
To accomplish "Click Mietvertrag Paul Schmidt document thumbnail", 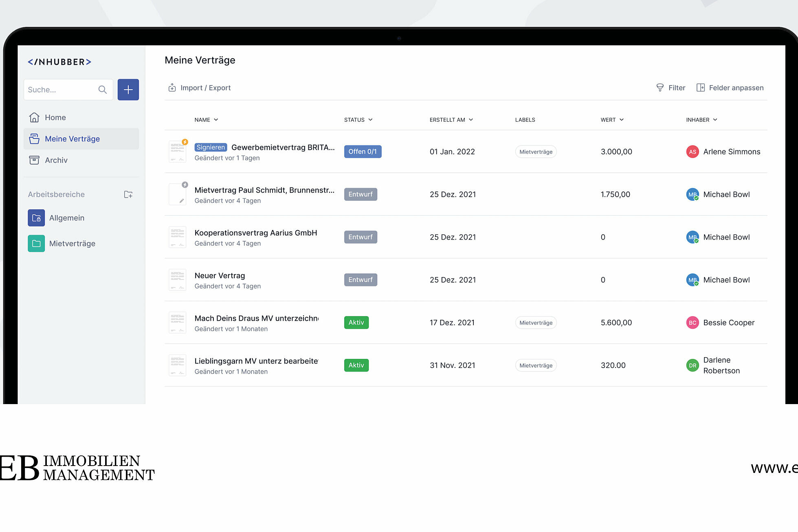I will [178, 194].
